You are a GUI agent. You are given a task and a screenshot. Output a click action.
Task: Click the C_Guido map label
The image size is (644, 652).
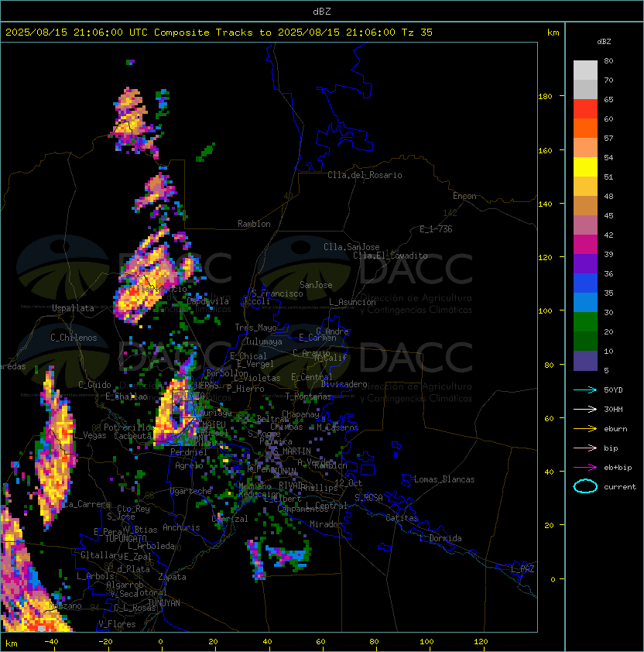pos(94,385)
